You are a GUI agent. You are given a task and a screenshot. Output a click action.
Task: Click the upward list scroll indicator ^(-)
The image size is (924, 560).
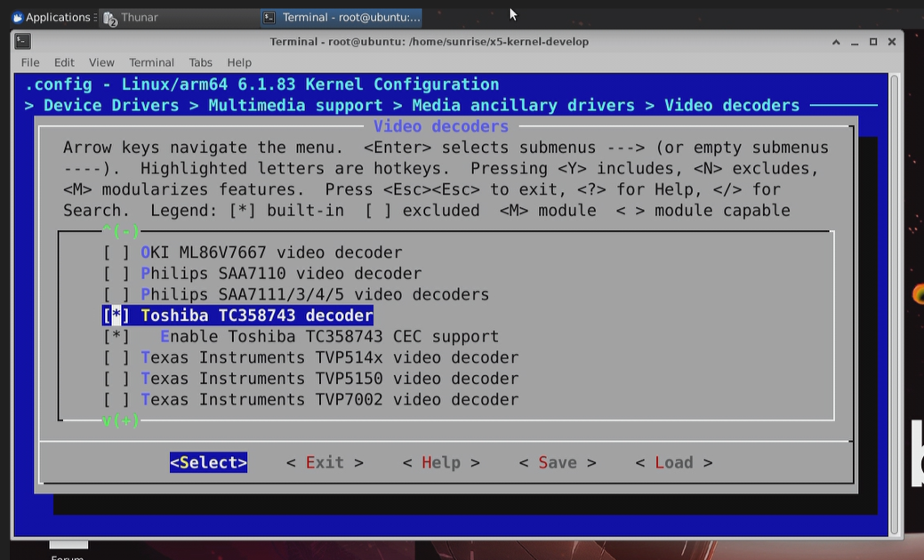121,231
